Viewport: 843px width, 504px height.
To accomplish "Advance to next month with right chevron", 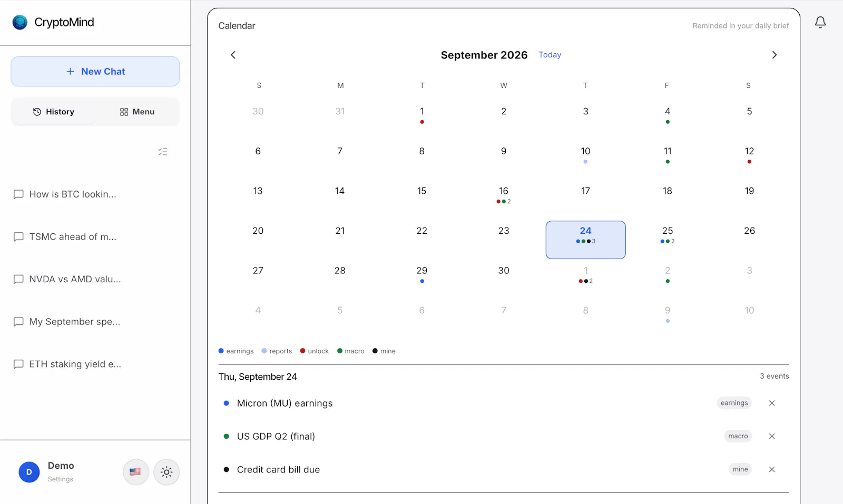I will pyautogui.click(x=774, y=55).
